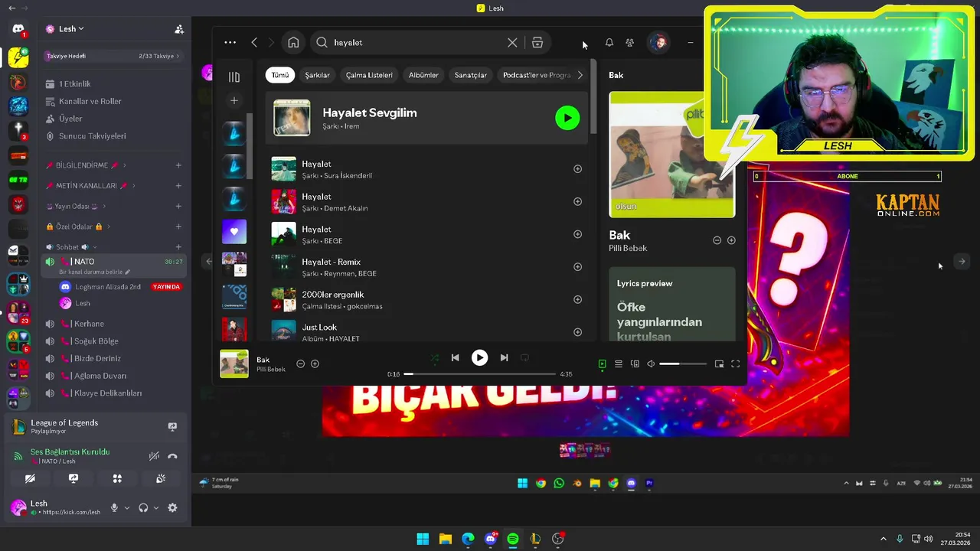
Task: Open Spotify miniplayer icon
Action: tap(719, 364)
